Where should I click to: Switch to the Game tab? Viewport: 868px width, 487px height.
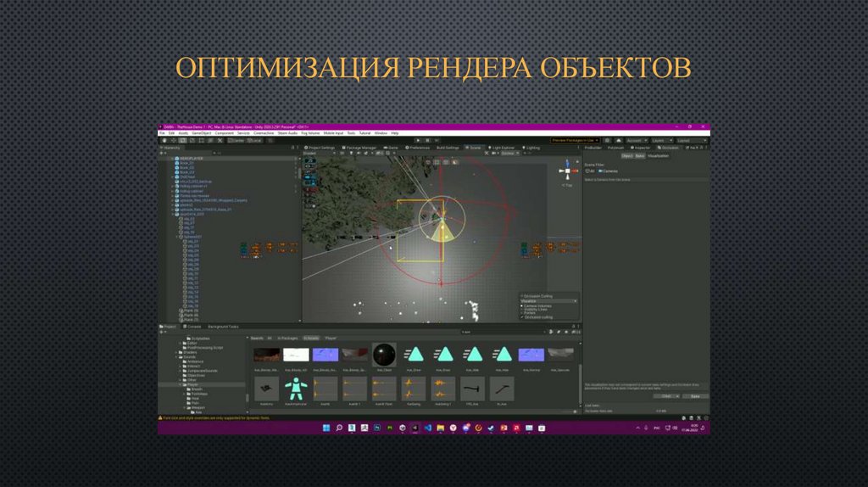coord(391,148)
